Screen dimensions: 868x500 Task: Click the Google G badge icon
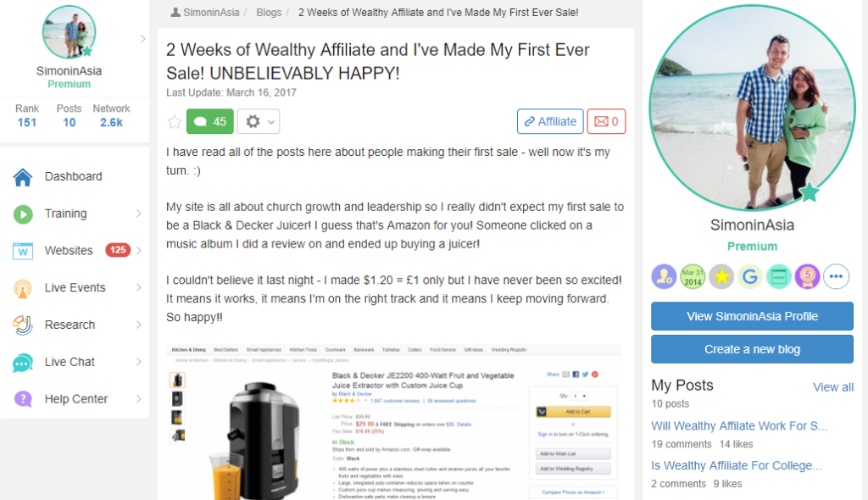(x=749, y=276)
